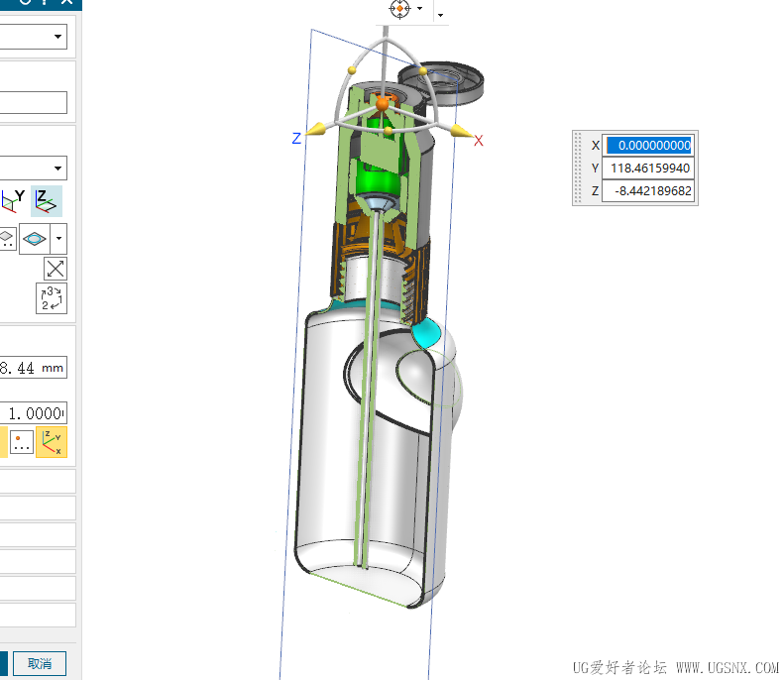
Task: Select the Y-axis section plane icon
Action: [x=12, y=201]
